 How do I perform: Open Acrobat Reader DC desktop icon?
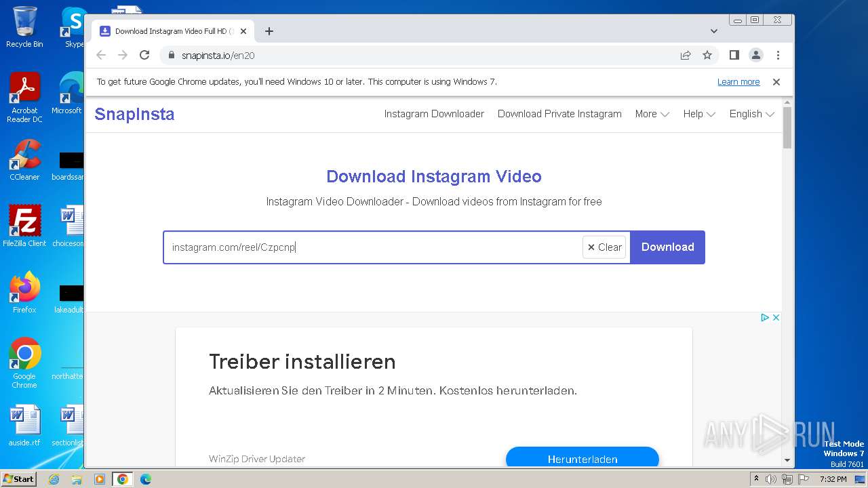pos(24,98)
